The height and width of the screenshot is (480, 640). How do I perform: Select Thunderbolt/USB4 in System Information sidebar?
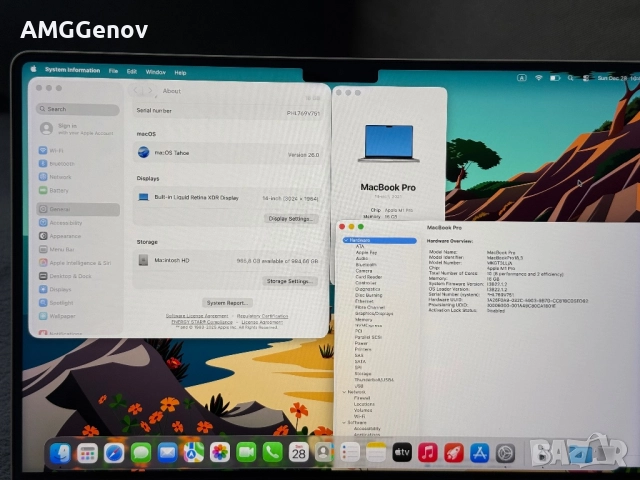374,380
